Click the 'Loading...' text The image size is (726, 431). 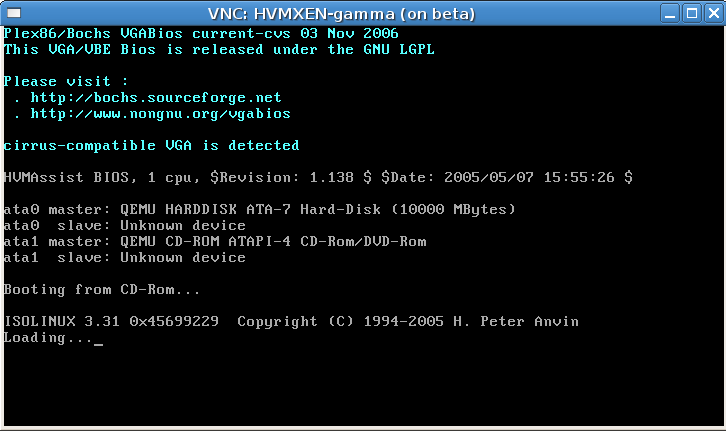click(x=48, y=338)
